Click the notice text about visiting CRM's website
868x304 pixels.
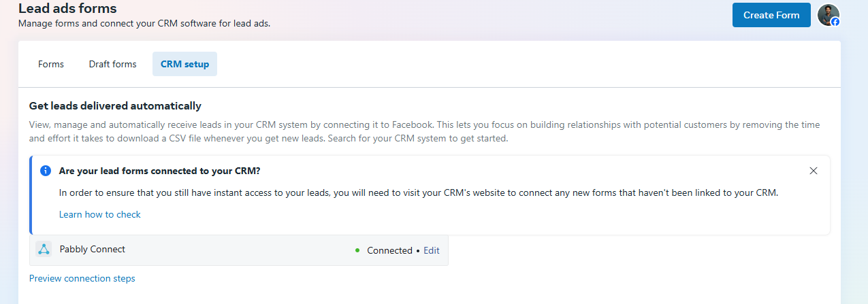click(x=419, y=192)
